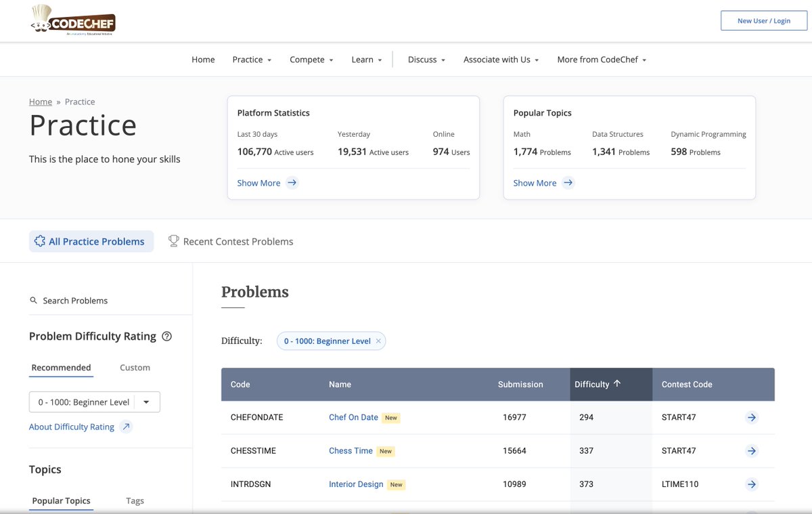Click difficulty value 337
Image resolution: width=812 pixels, height=514 pixels.
point(586,450)
